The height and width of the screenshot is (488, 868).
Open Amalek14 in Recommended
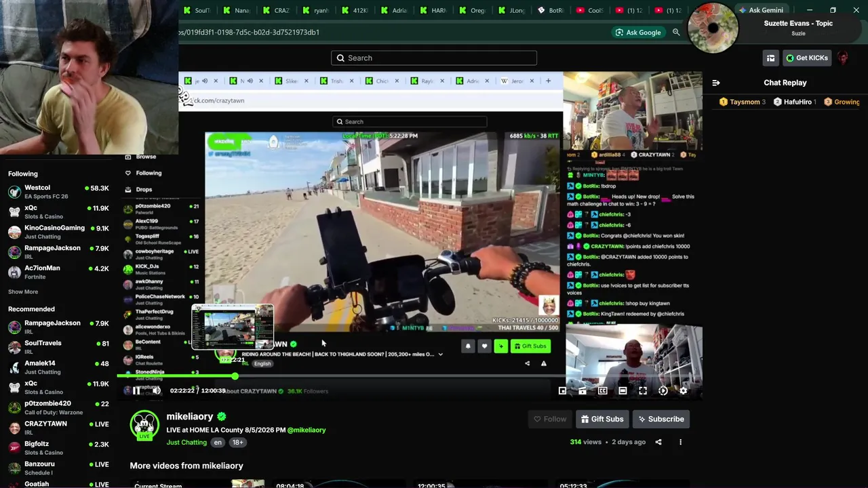pyautogui.click(x=58, y=367)
